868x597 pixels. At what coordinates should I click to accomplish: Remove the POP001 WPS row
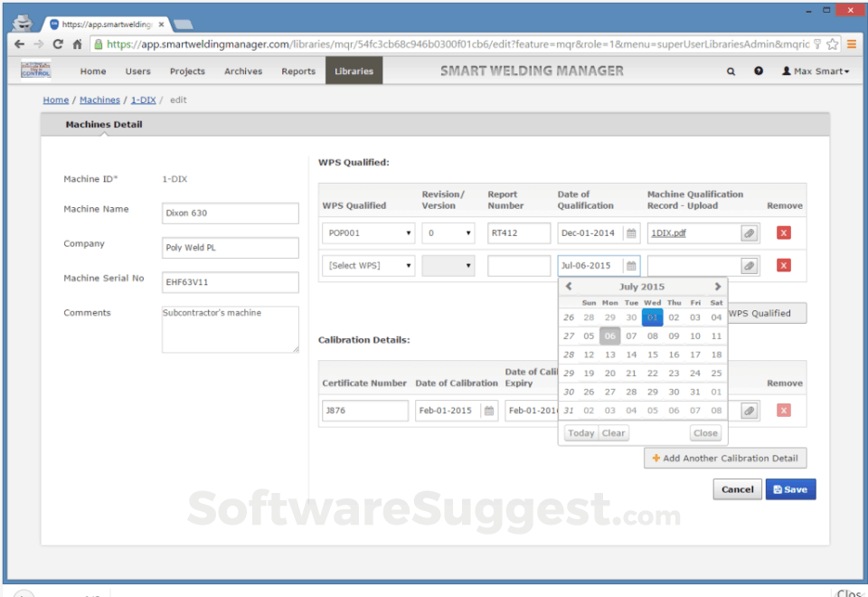(783, 232)
